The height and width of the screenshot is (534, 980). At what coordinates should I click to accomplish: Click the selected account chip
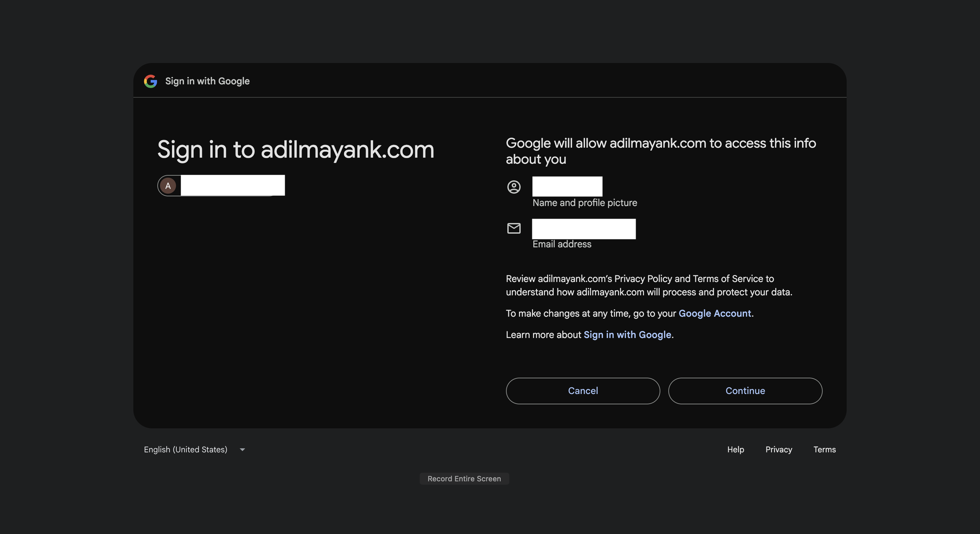tap(221, 186)
